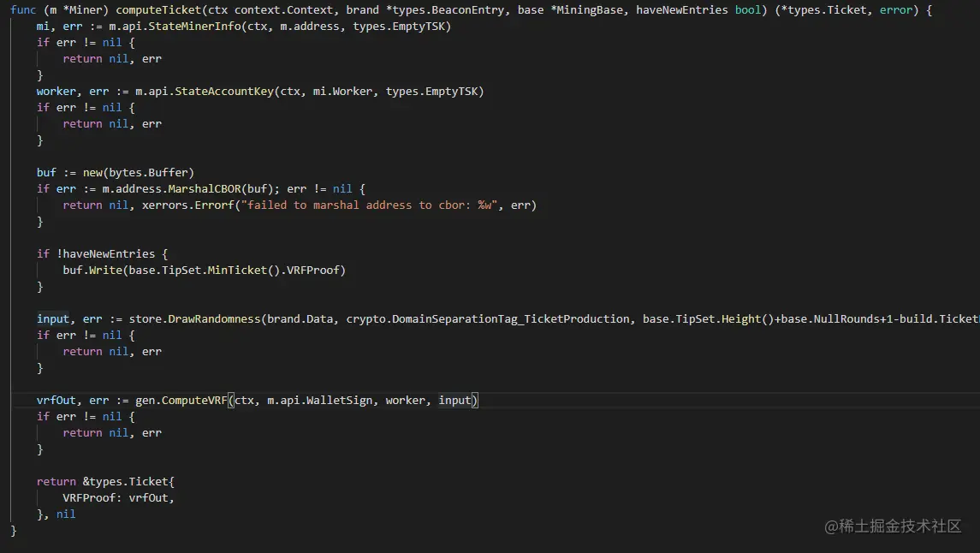
Task: Click the func keyword
Action: pos(23,10)
